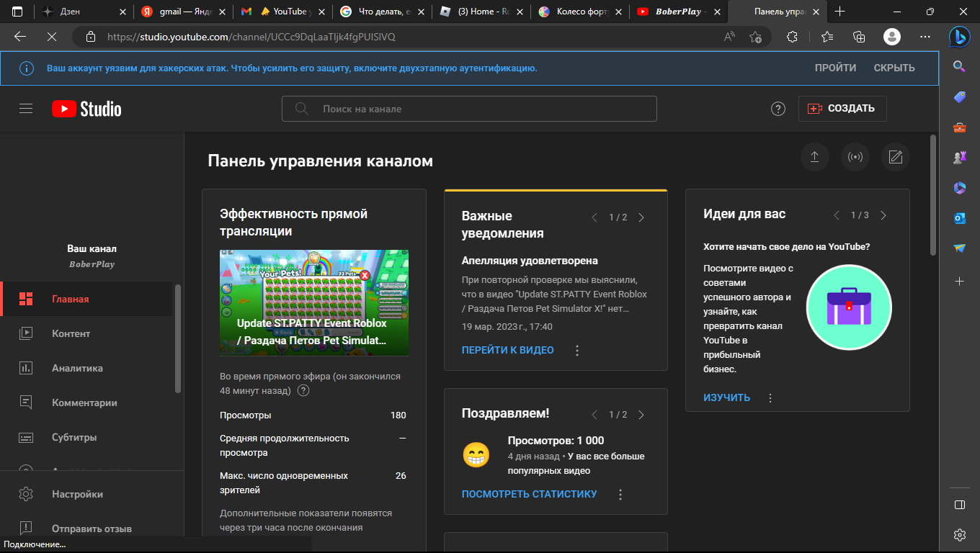Image resolution: width=980 pixels, height=553 pixels.
Task: Open browser settings and more menu
Action: pyautogui.click(x=925, y=37)
